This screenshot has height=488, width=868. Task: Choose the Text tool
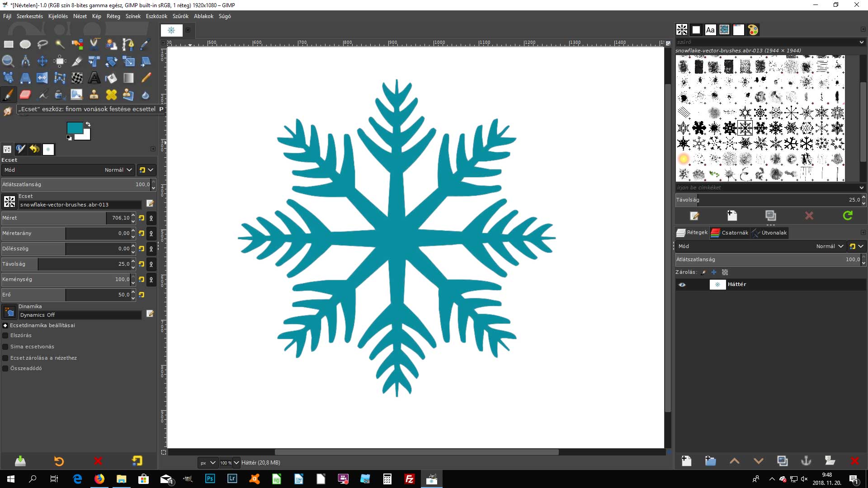point(94,78)
